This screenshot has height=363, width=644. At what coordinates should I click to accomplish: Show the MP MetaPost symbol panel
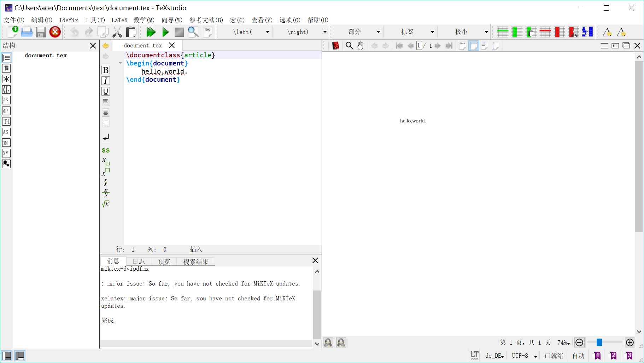pyautogui.click(x=6, y=111)
